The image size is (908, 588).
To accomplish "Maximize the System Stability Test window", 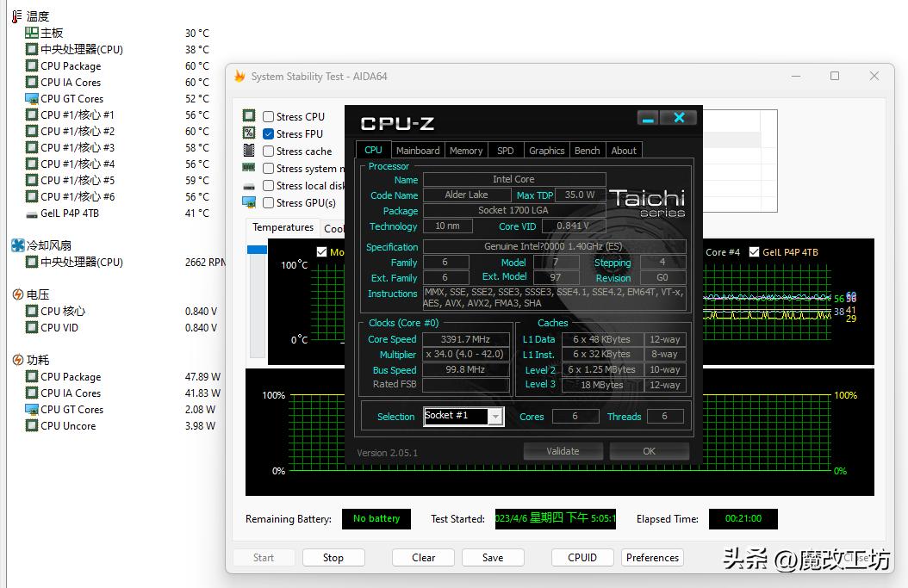I will click(x=835, y=76).
